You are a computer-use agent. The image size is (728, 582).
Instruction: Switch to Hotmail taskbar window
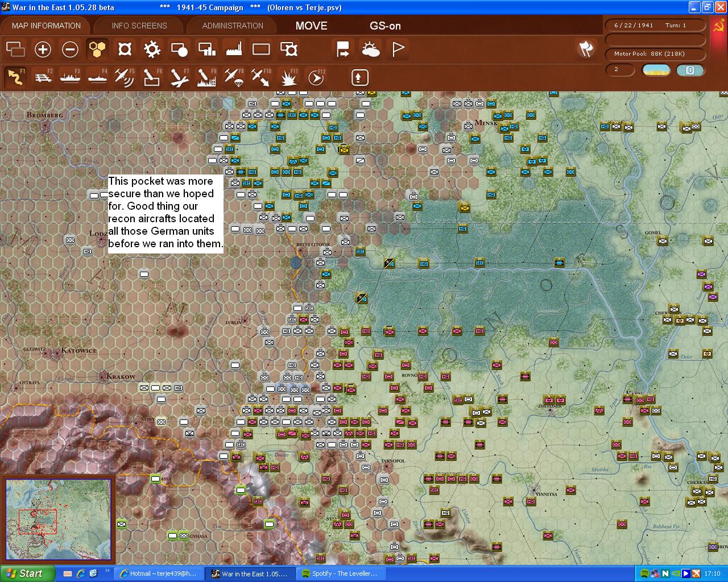[x=158, y=573]
